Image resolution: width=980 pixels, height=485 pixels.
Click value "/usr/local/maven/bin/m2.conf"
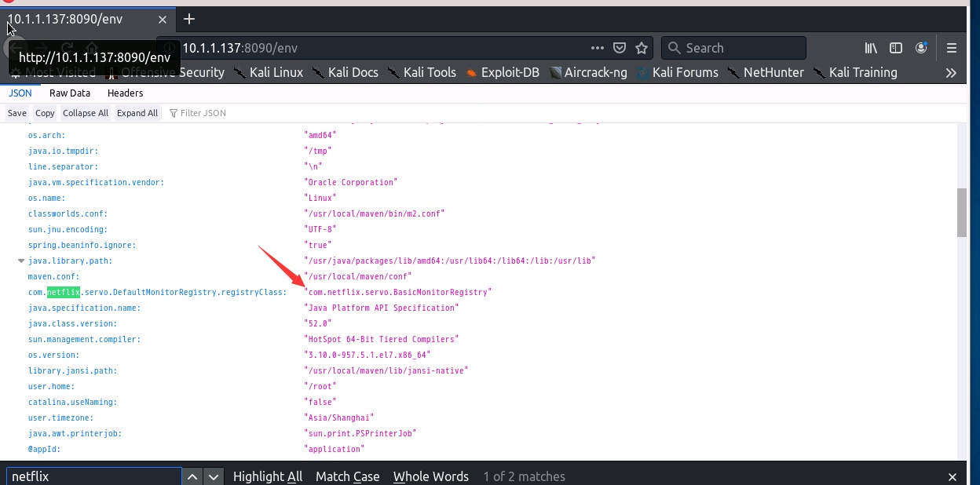375,213
